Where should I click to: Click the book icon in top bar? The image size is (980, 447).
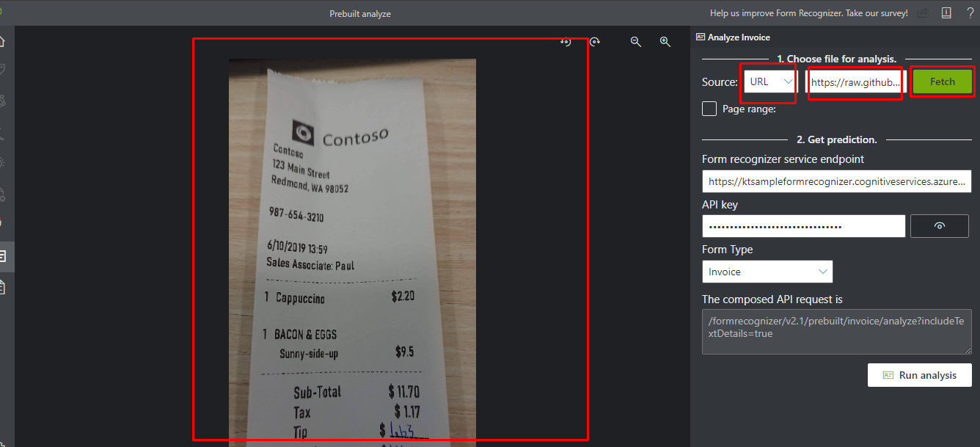click(946, 13)
